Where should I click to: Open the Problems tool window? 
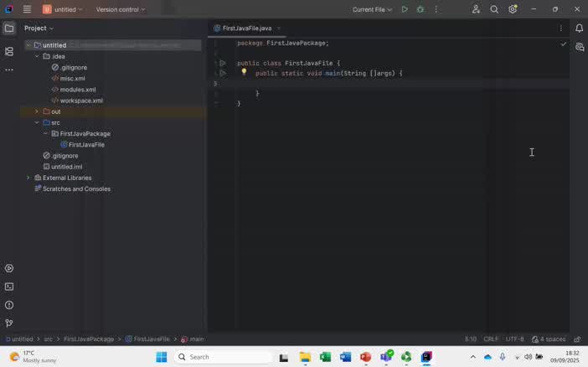(9, 305)
